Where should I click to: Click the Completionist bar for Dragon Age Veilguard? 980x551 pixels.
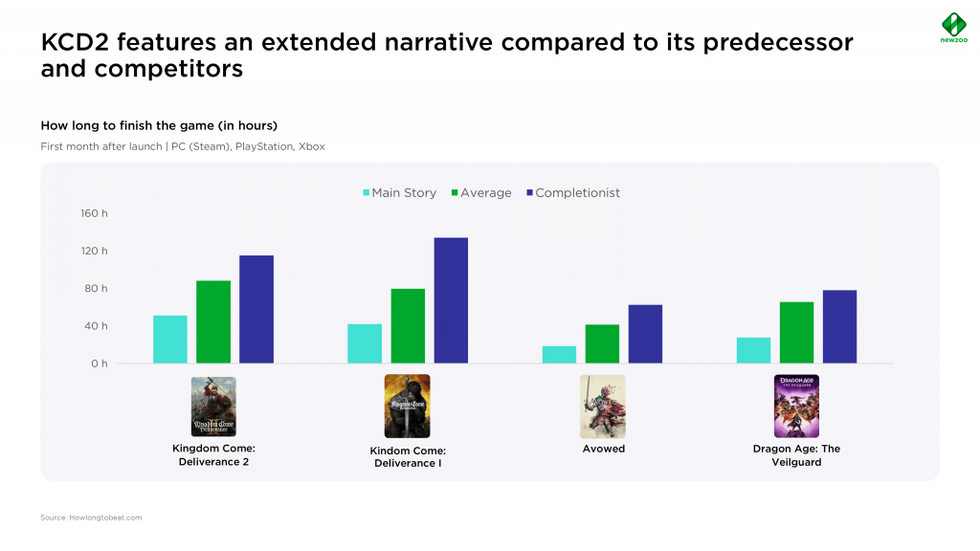[839, 327]
